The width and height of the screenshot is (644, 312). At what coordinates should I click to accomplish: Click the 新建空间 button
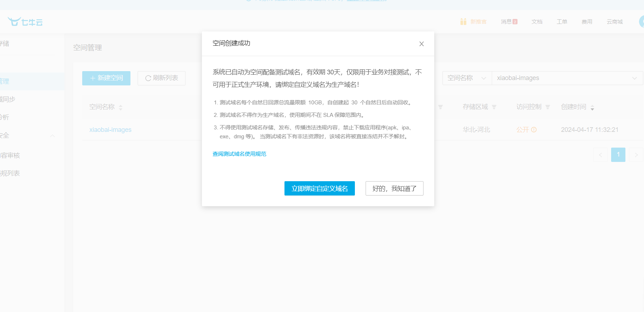pos(106,78)
